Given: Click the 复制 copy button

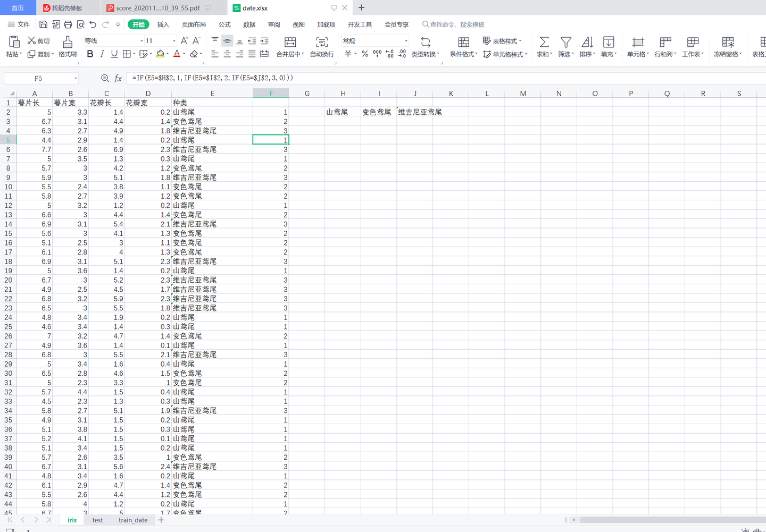Looking at the screenshot, I should pos(41,54).
